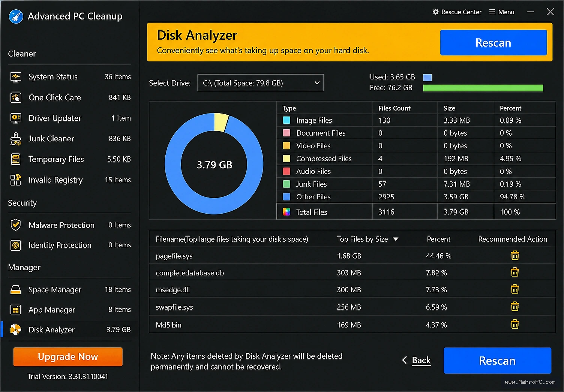The image size is (564, 392).
Task: Delete pagefile.sys using its trash icon
Action: tap(515, 256)
